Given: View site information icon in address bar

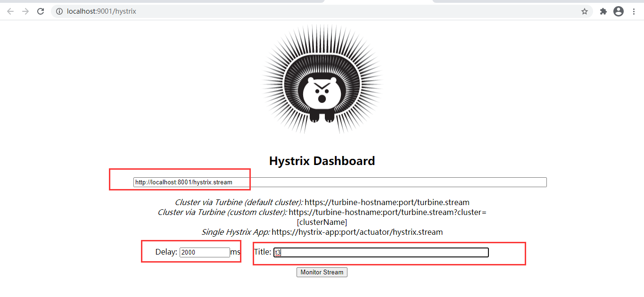Looking at the screenshot, I should click(x=59, y=11).
